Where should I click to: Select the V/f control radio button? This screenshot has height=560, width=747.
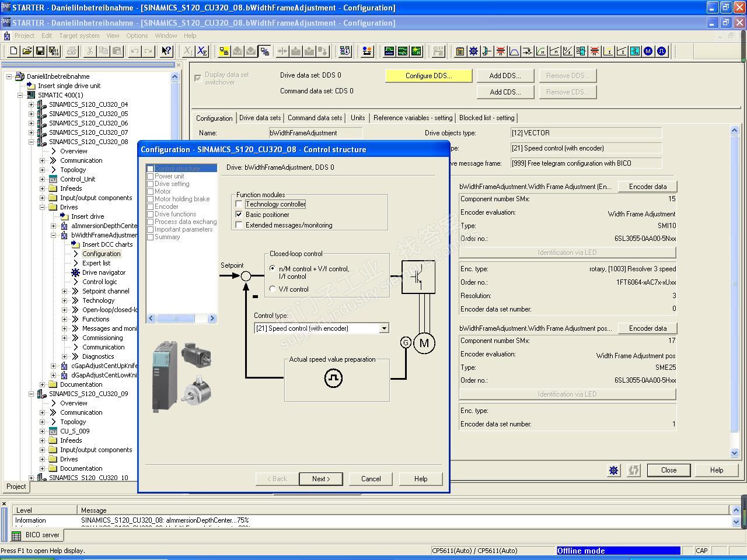273,289
